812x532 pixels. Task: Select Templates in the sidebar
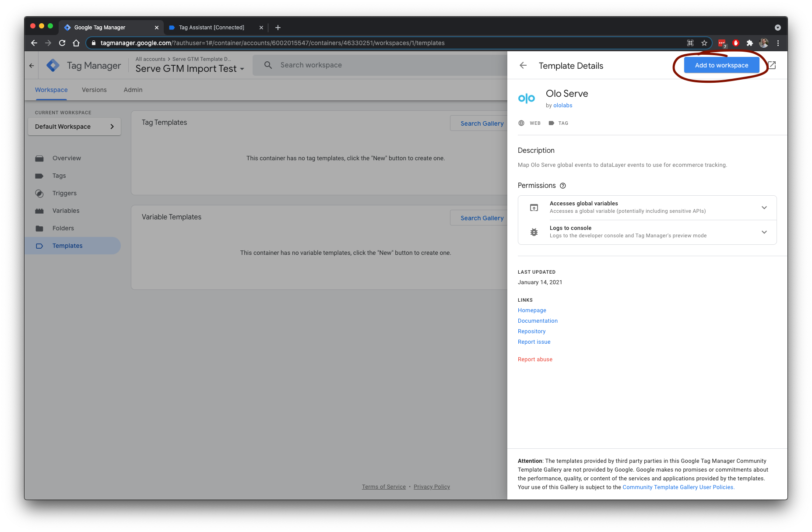(x=73, y=246)
